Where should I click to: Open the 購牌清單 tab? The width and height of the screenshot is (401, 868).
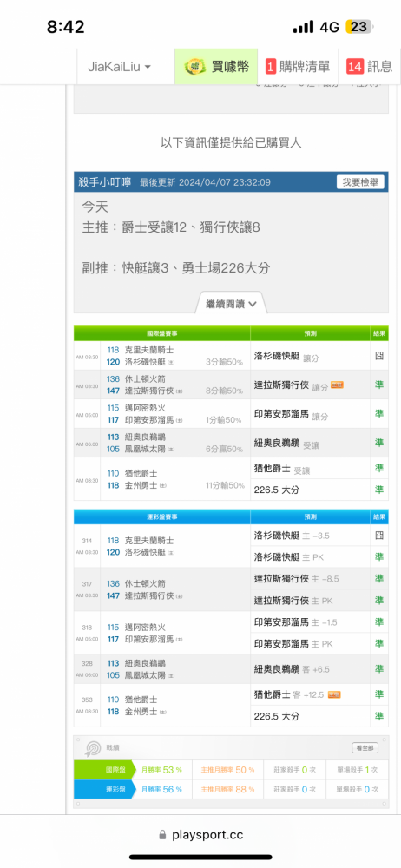pos(298,67)
